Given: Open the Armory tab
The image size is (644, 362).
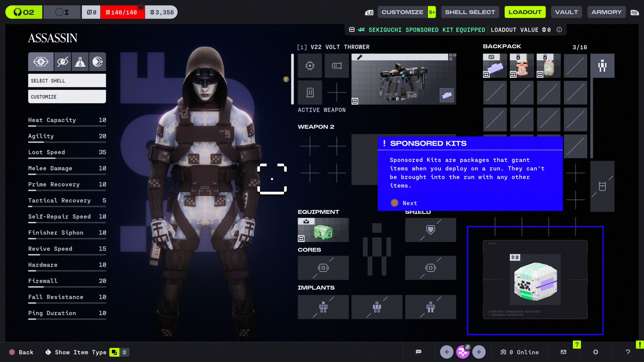Looking at the screenshot, I should pyautogui.click(x=606, y=12).
